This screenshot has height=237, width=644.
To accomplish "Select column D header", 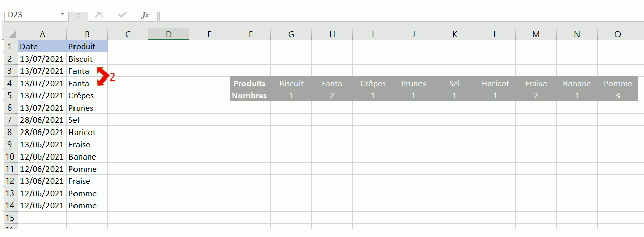I will [x=168, y=34].
